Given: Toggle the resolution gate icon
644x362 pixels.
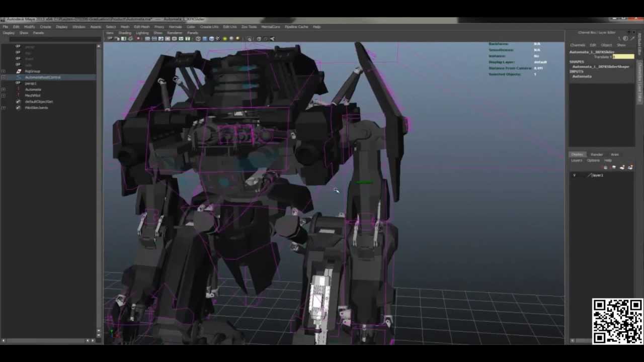Looking at the screenshot, I should click(x=160, y=39).
